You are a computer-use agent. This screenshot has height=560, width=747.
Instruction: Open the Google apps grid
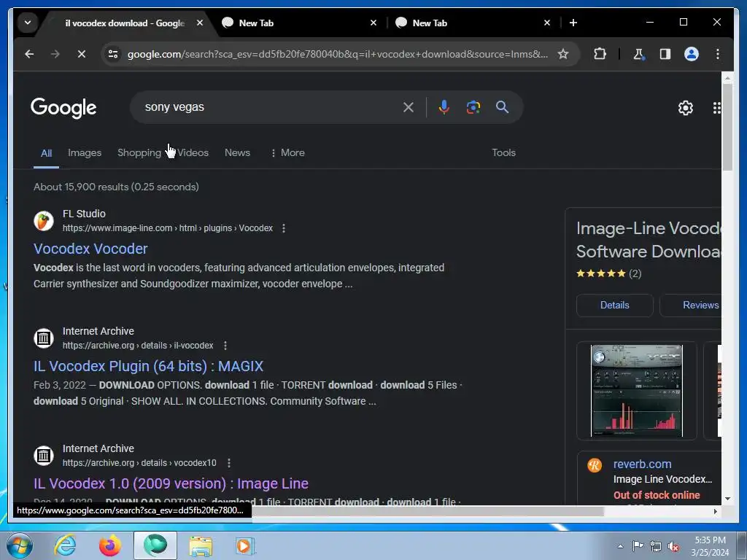[x=716, y=108]
